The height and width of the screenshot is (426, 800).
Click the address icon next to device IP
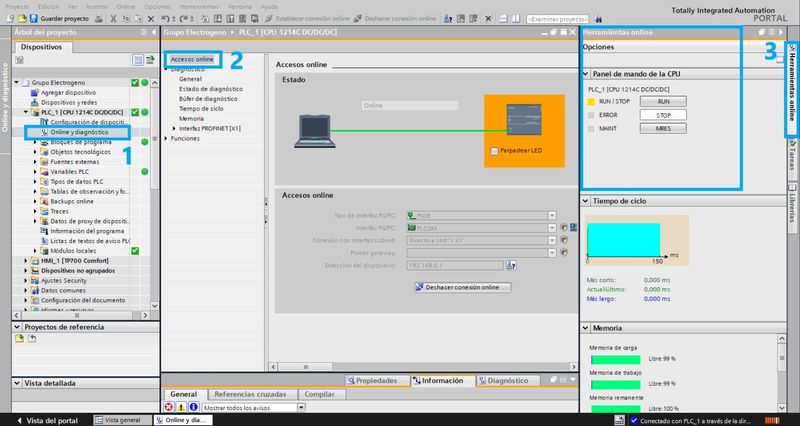pyautogui.click(x=511, y=265)
